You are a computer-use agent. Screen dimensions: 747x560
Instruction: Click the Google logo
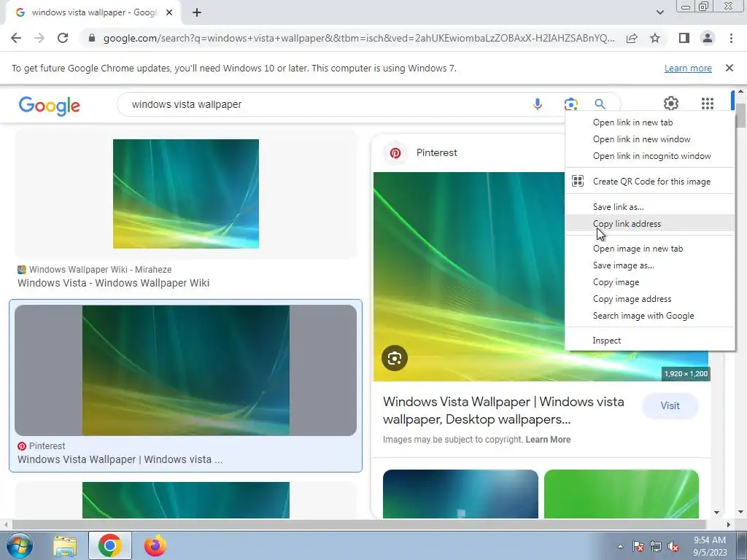(x=50, y=105)
